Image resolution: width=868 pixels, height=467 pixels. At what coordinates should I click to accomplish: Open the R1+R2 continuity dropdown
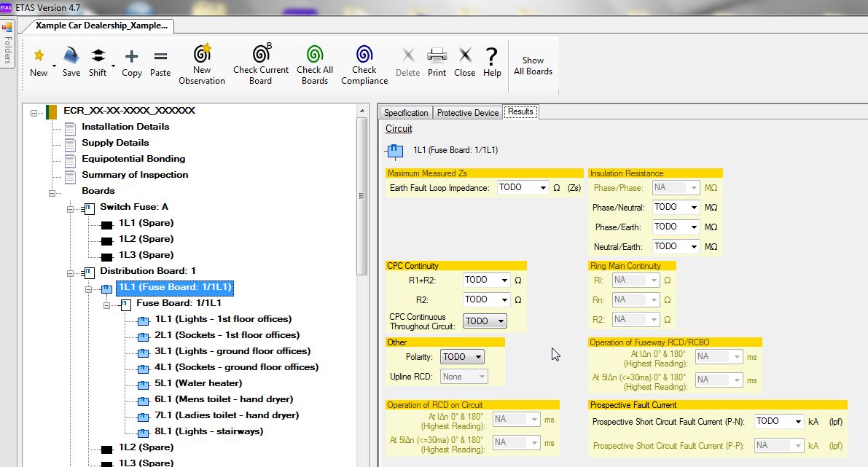504,280
